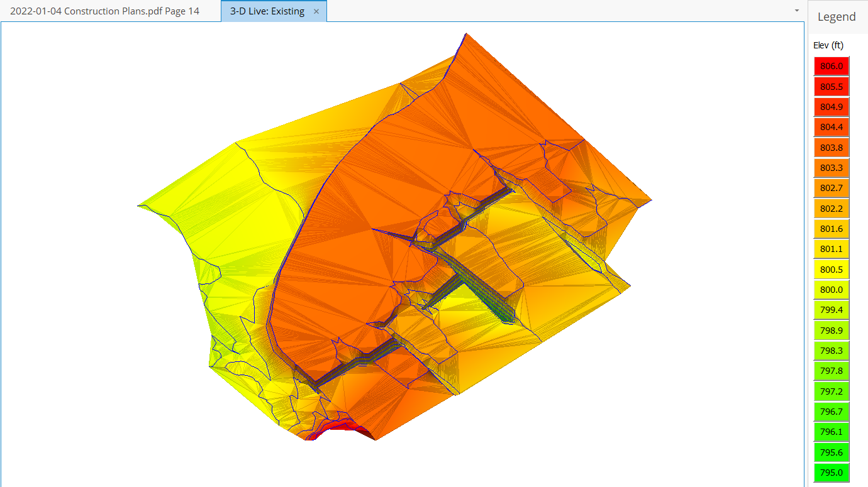Select the 798.3 elevation swatch
Viewport: 868px width, 487px height.
pos(831,351)
